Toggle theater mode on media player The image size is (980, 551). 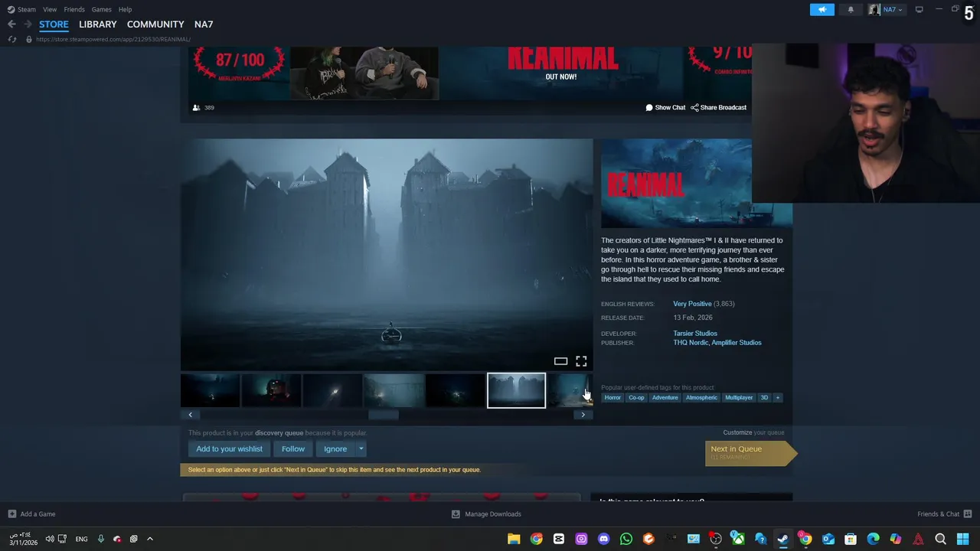(x=560, y=361)
